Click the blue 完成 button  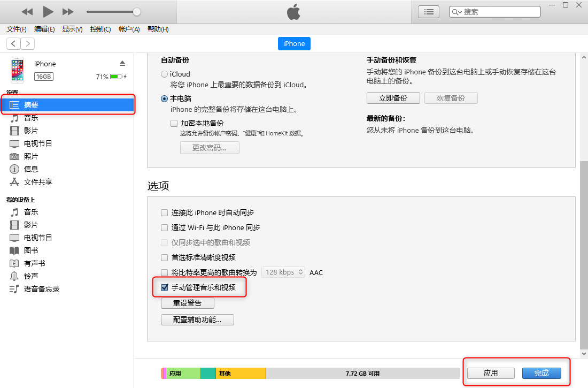541,373
